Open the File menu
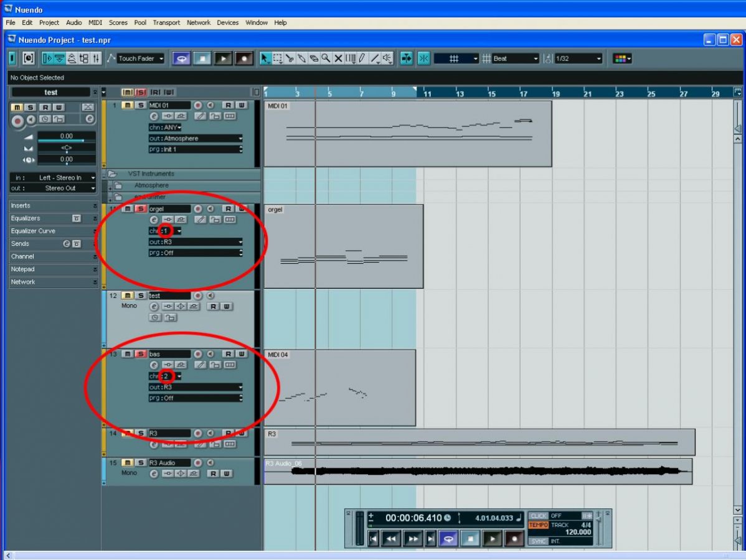The height and width of the screenshot is (560, 746). pos(11,22)
